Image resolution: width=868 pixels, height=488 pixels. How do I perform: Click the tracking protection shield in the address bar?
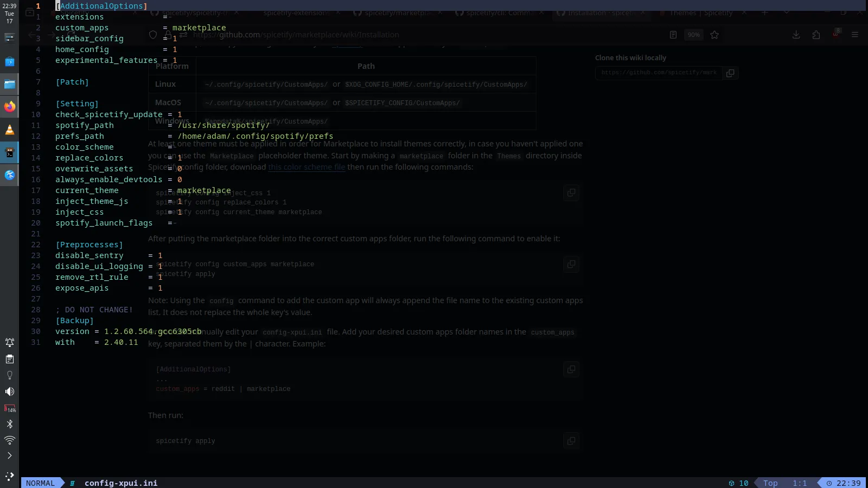click(x=153, y=35)
